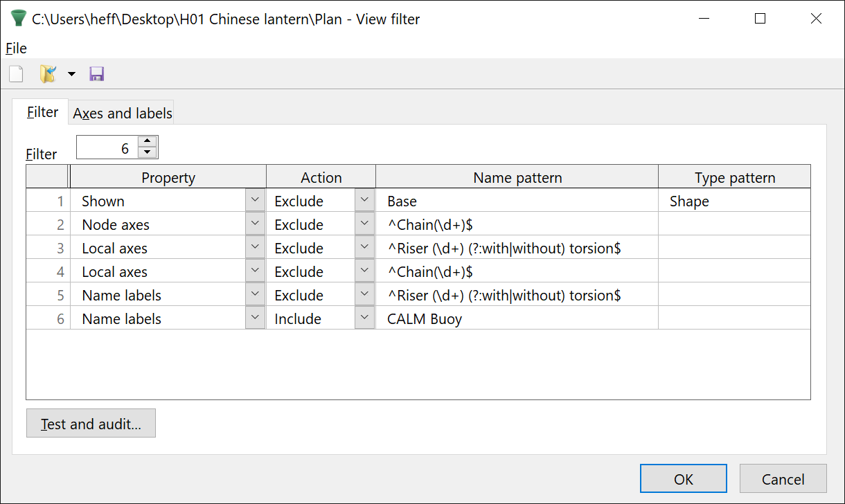
Task: Click the Filter count number field
Action: [107, 147]
